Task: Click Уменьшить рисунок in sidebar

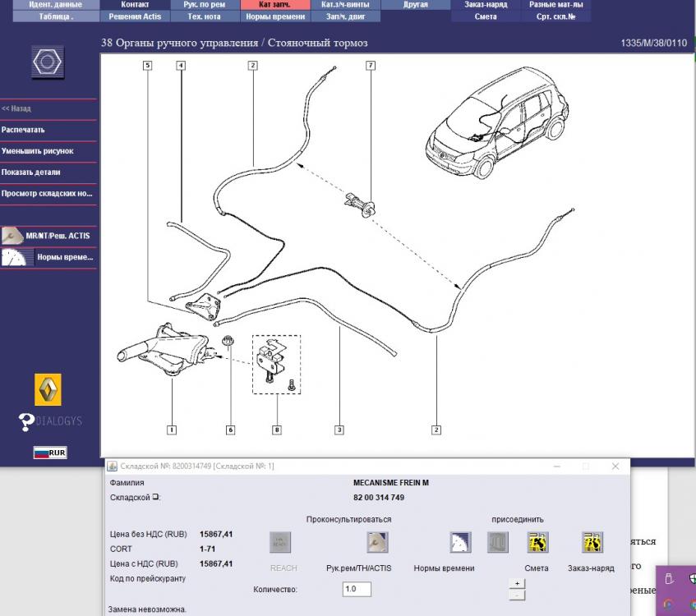Action: pyautogui.click(x=48, y=151)
